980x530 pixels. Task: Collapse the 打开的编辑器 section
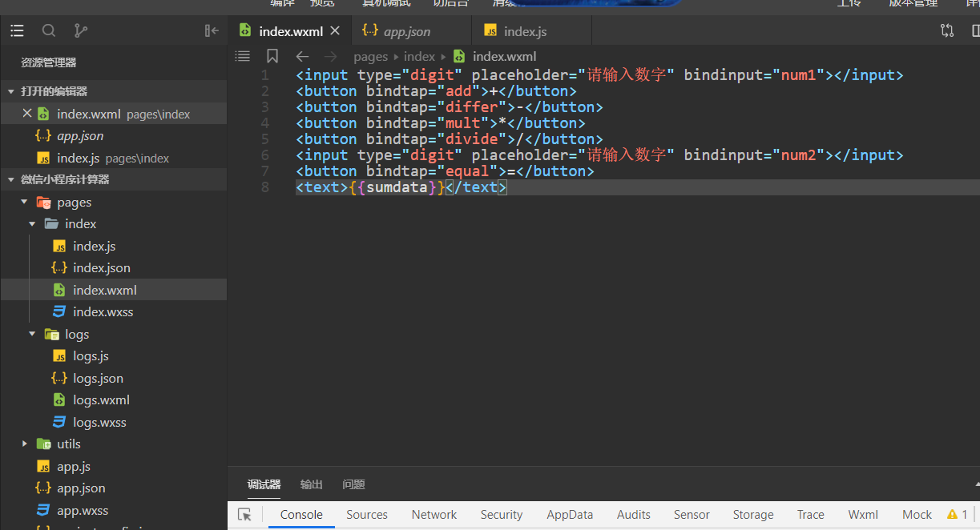113,91
